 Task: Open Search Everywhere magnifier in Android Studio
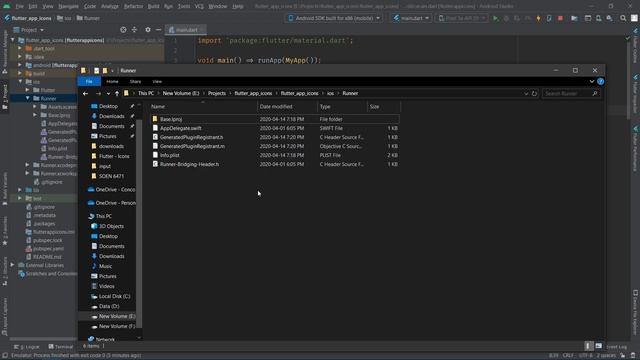[x=623, y=18]
